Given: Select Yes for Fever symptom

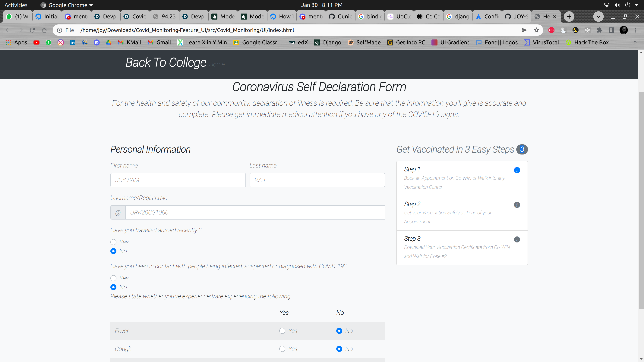Looking at the screenshot, I should [x=282, y=331].
